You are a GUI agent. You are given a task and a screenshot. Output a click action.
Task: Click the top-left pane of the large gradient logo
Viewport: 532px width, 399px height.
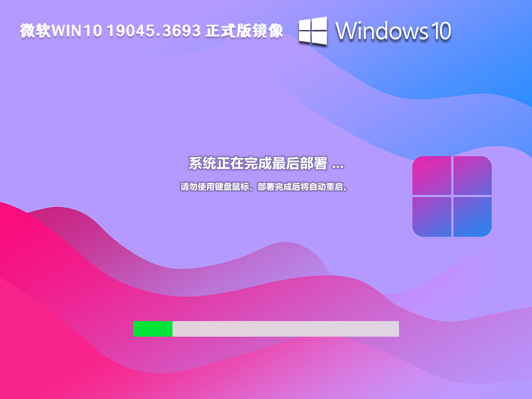point(432,176)
